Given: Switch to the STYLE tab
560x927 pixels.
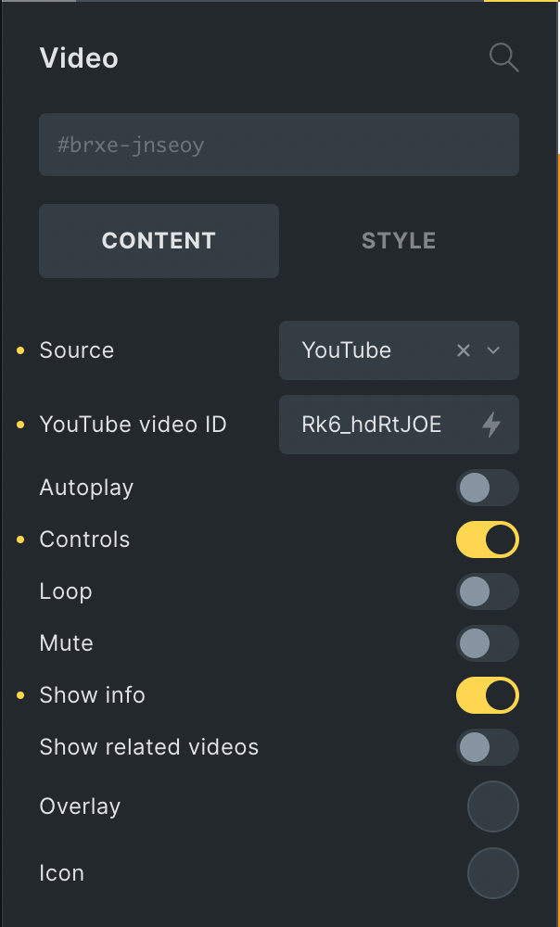Looking at the screenshot, I should (399, 241).
